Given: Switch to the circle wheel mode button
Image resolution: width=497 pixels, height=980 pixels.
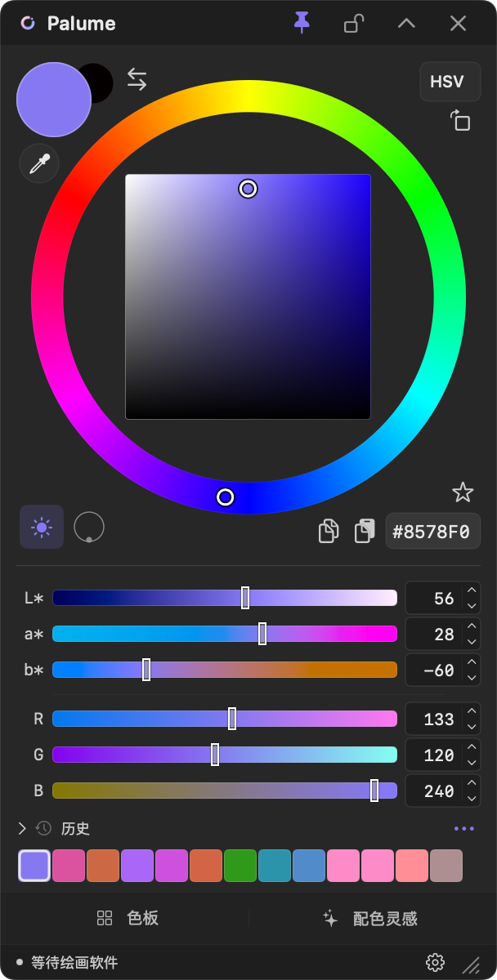Looking at the screenshot, I should [89, 528].
